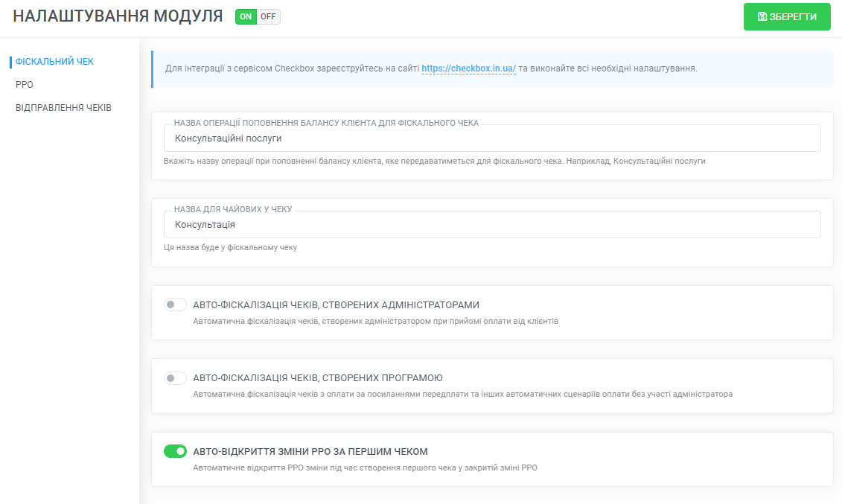The width and height of the screenshot is (842, 504).
Task: Click the АВТО-ФІСКАЛІЗАЦІЯ ЧЕКІВ, СТВОРЕНИХ ПРОГРАМОЮ label
Action: pos(318,378)
